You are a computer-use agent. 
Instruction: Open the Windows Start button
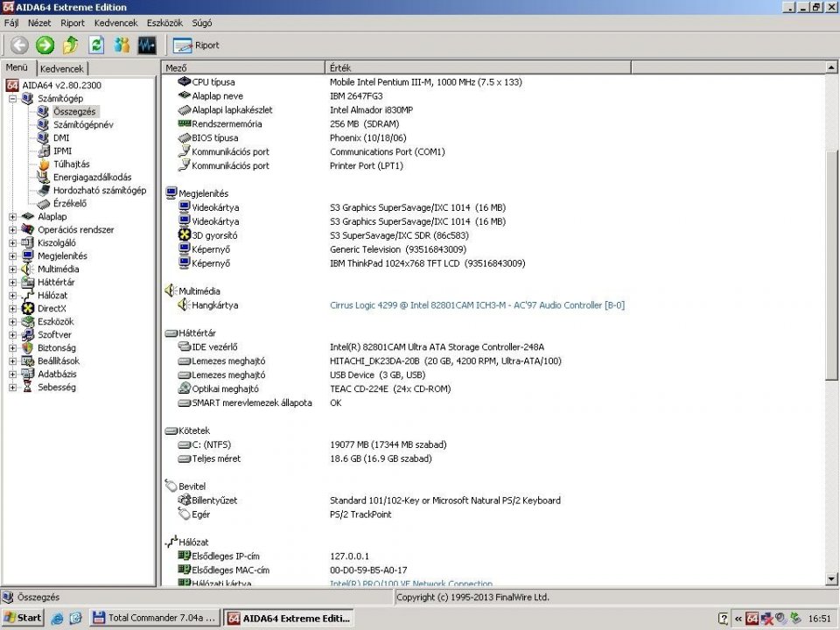point(23,618)
